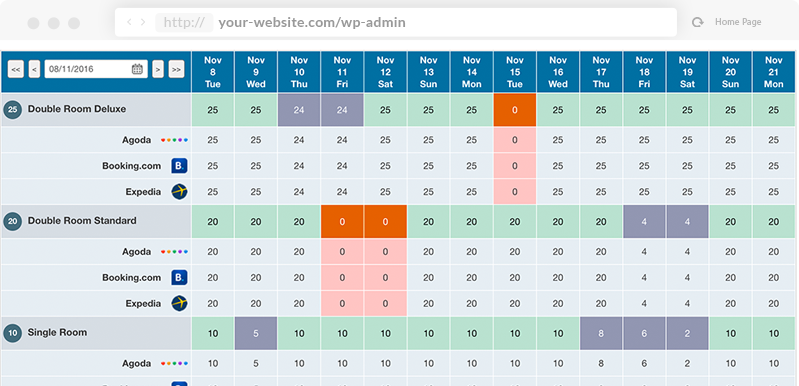Screen dimensions: 799x386
Task: Click Agoda logo under Double Room Standard
Action: coord(174,252)
